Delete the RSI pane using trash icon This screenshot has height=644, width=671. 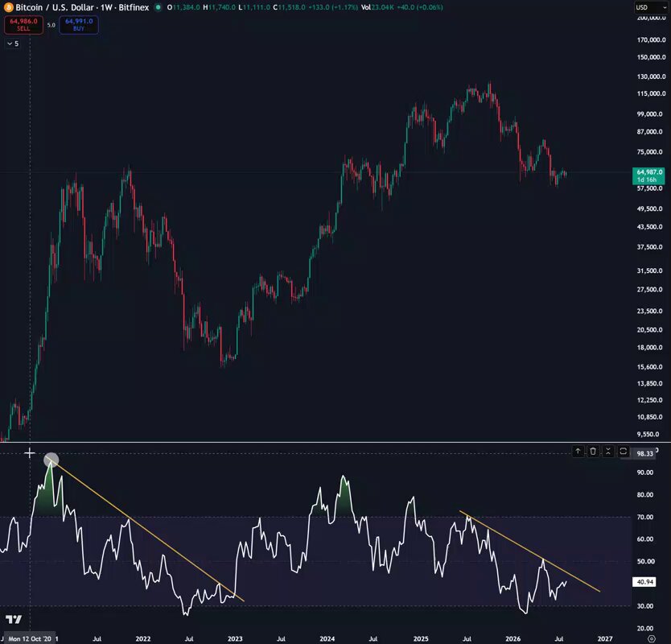593,451
